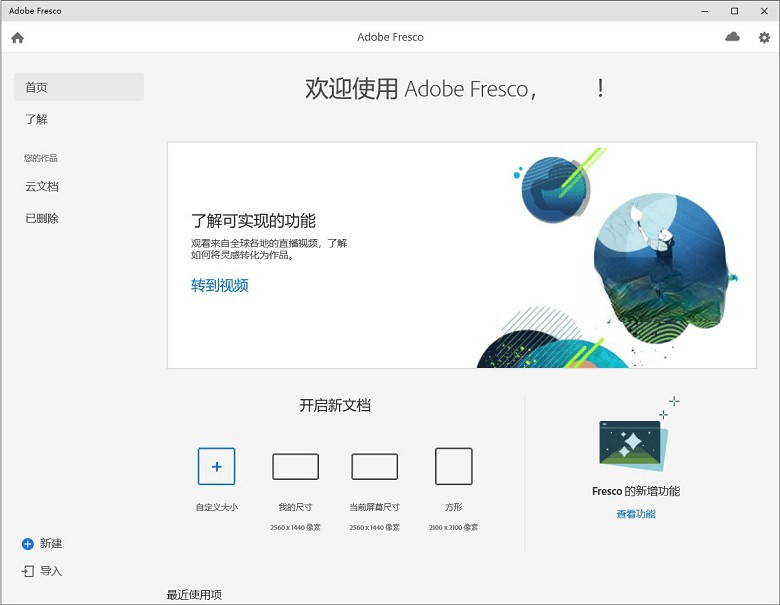
Task: Go to 云文档 in sidebar
Action: coord(42,186)
